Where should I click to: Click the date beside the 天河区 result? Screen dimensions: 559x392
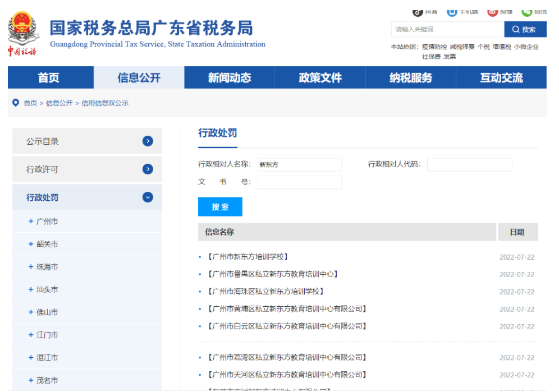point(517,375)
